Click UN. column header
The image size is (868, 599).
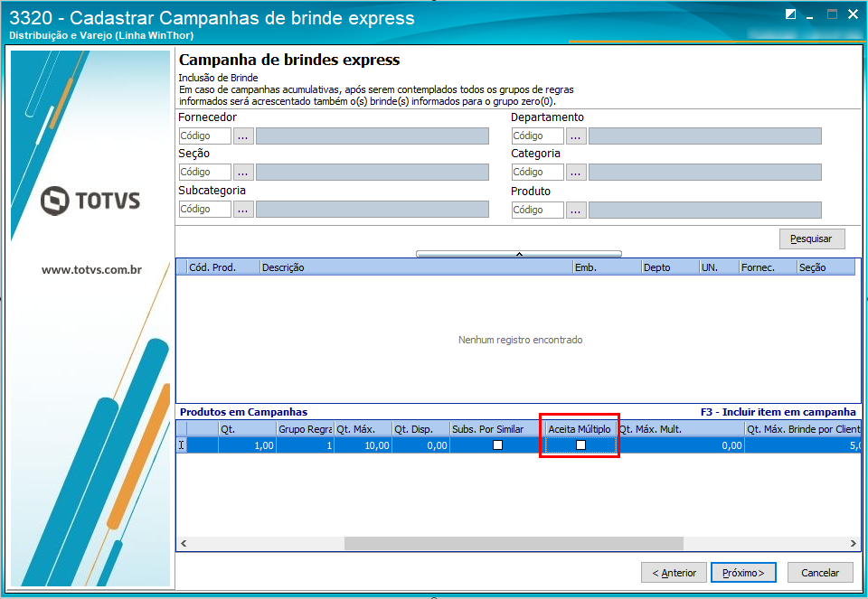(x=719, y=267)
